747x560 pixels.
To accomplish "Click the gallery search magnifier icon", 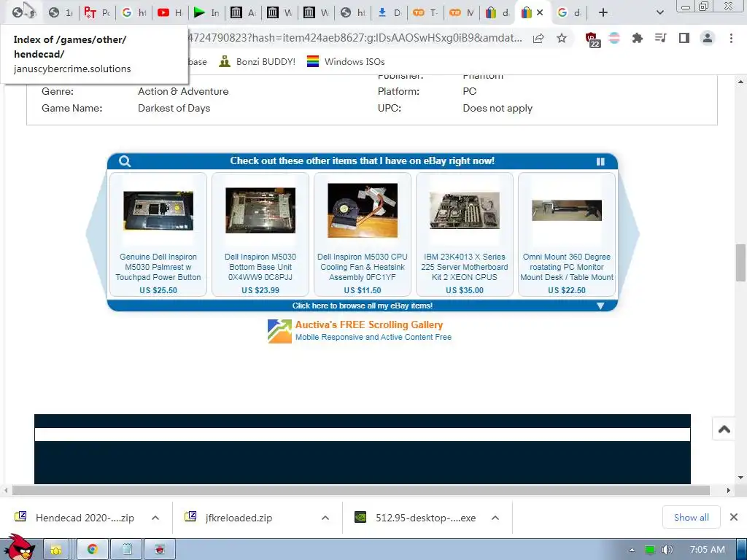I will click(125, 161).
